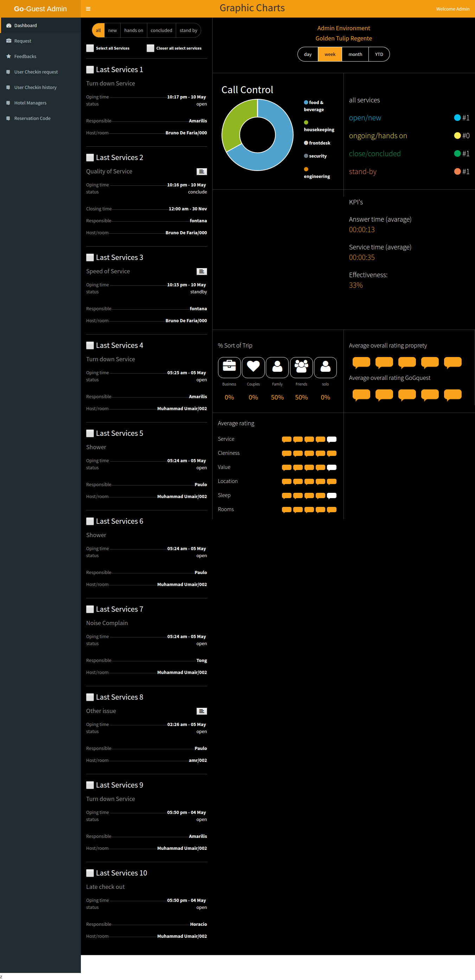Open the note icon beside Other issue

tap(201, 711)
